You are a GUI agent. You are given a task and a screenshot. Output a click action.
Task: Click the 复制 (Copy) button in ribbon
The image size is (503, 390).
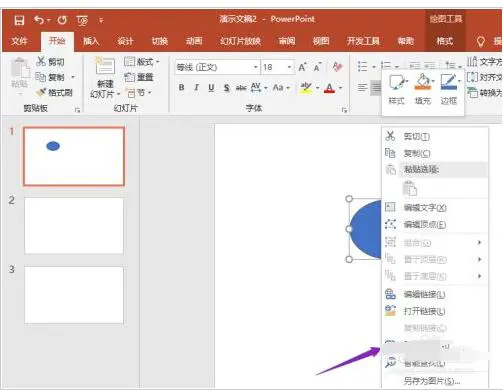[x=50, y=77]
